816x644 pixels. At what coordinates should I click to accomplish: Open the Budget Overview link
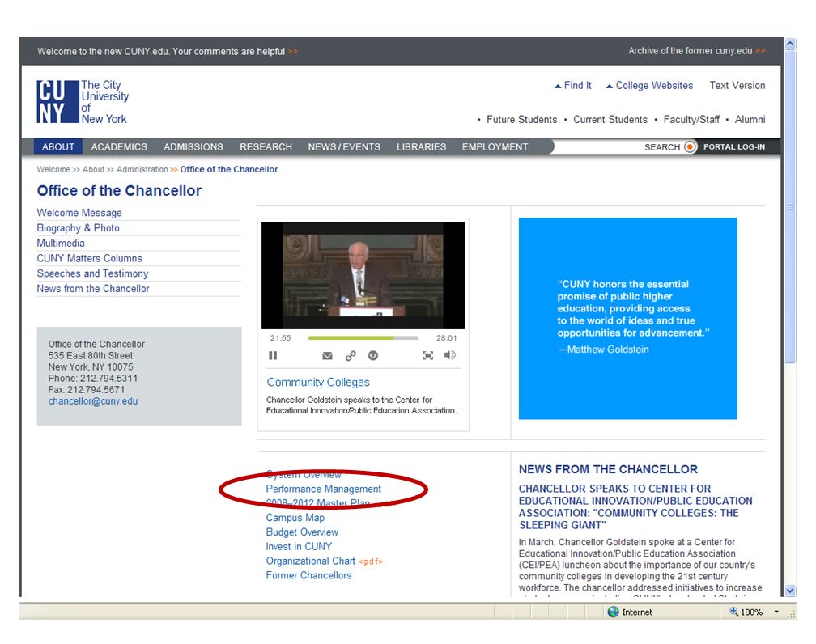pos(302,532)
